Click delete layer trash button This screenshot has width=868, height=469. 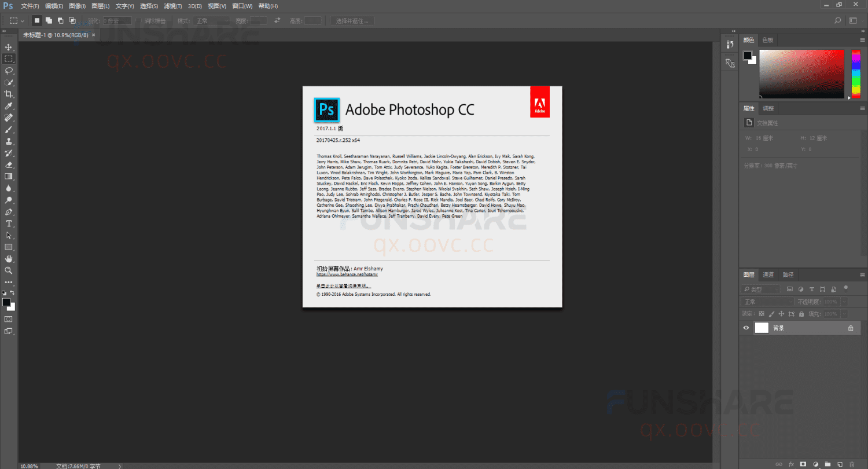pos(851,464)
